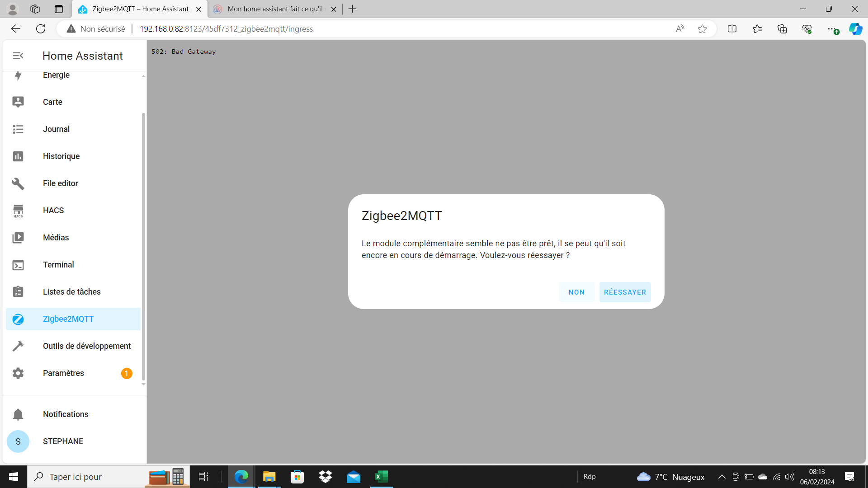Show hidden system tray icons
868x488 pixels.
[x=722, y=477]
